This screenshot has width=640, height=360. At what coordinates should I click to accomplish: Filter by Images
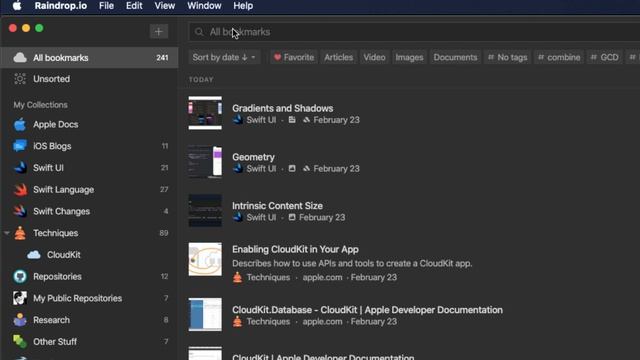click(x=409, y=57)
